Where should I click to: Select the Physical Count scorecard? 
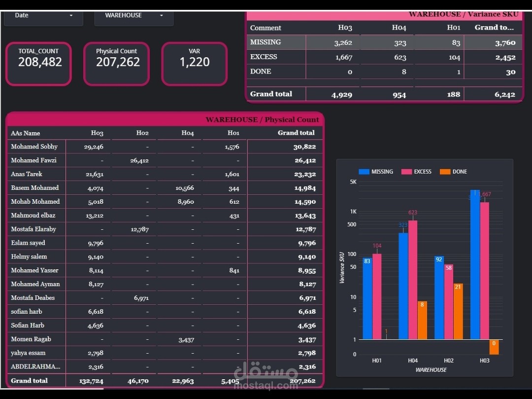click(x=116, y=64)
